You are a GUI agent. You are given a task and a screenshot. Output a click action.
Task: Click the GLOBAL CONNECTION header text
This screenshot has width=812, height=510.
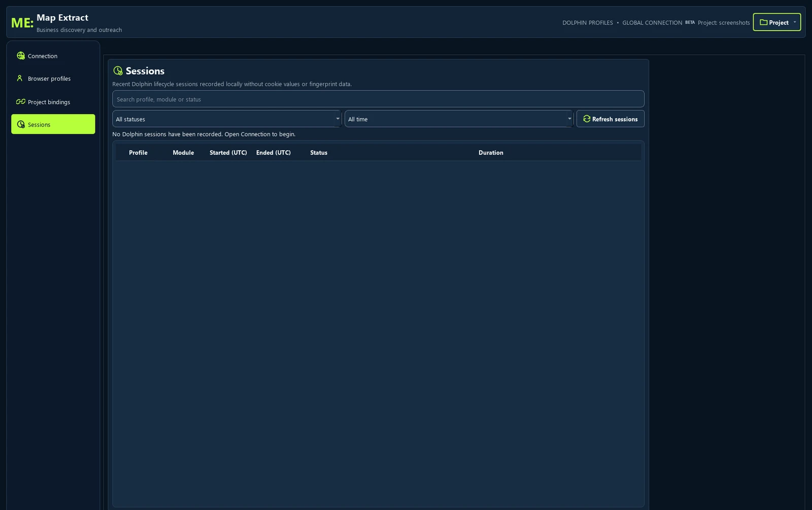click(x=652, y=22)
